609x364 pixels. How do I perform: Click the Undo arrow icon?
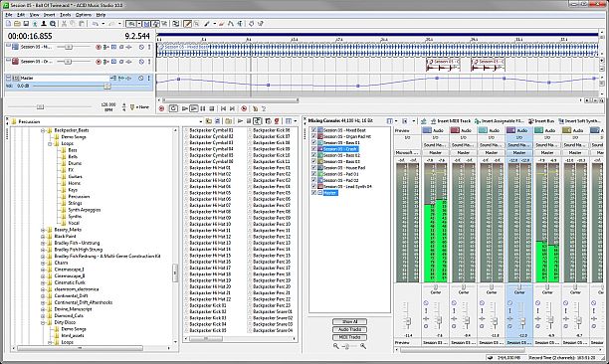point(96,24)
